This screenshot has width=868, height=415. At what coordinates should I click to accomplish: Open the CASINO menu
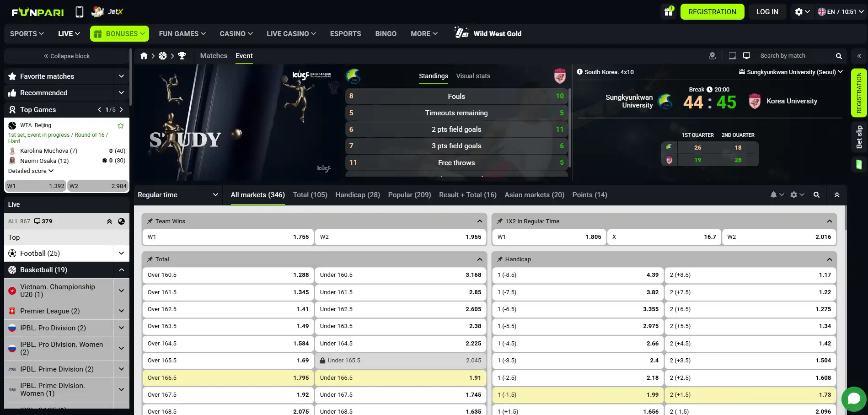click(x=236, y=34)
